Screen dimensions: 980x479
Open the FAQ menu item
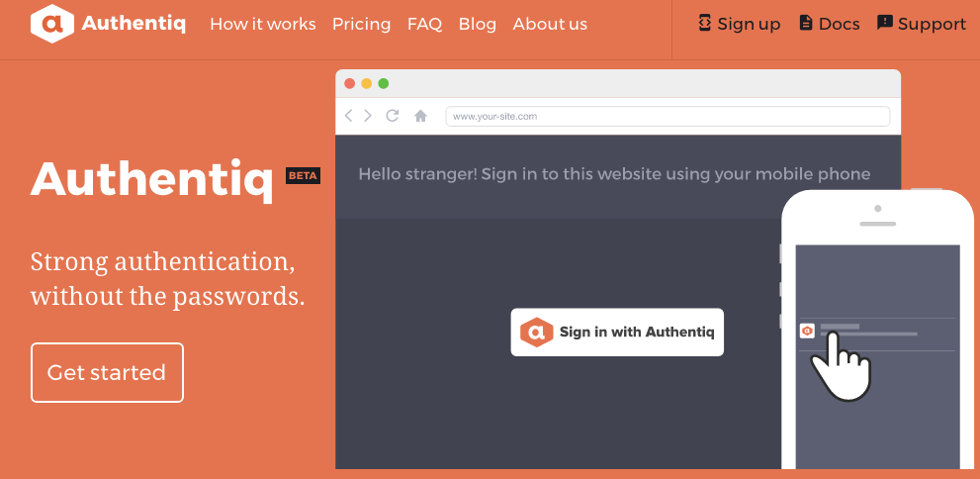point(424,25)
